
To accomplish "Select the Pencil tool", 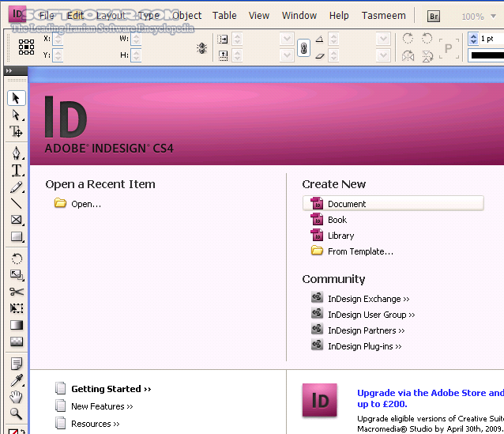I will tap(16, 187).
